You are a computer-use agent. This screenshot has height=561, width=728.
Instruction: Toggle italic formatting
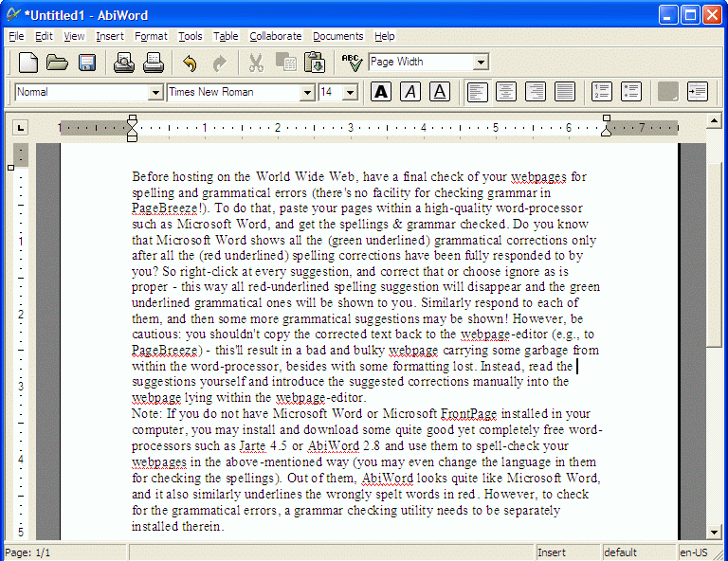(x=410, y=92)
